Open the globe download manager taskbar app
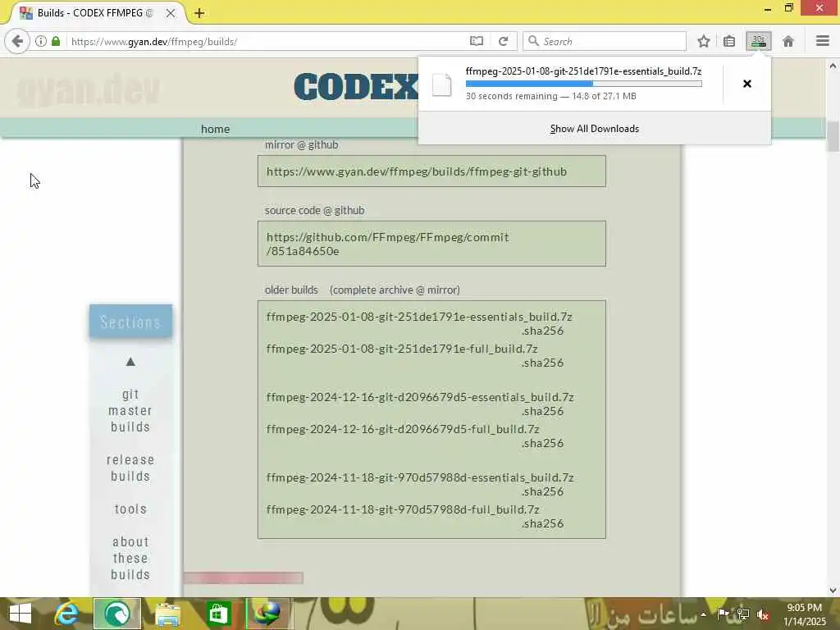Image resolution: width=840 pixels, height=630 pixels. pyautogui.click(x=268, y=614)
